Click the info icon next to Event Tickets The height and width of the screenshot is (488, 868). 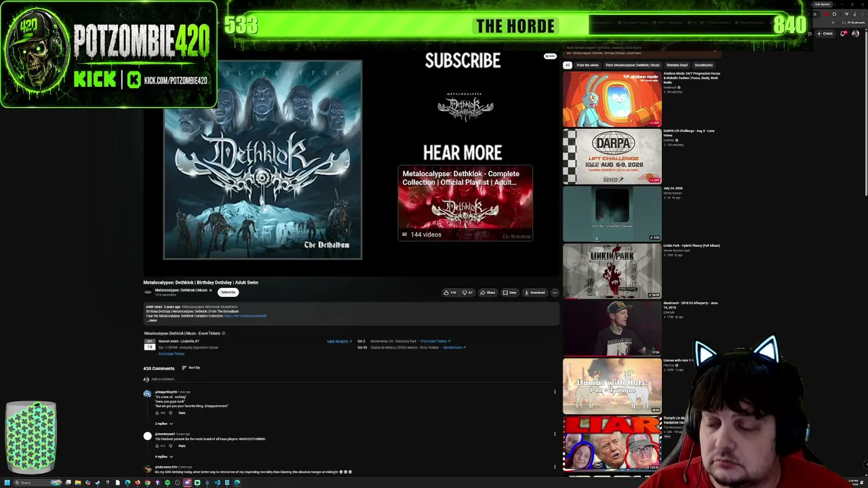pos(223,333)
